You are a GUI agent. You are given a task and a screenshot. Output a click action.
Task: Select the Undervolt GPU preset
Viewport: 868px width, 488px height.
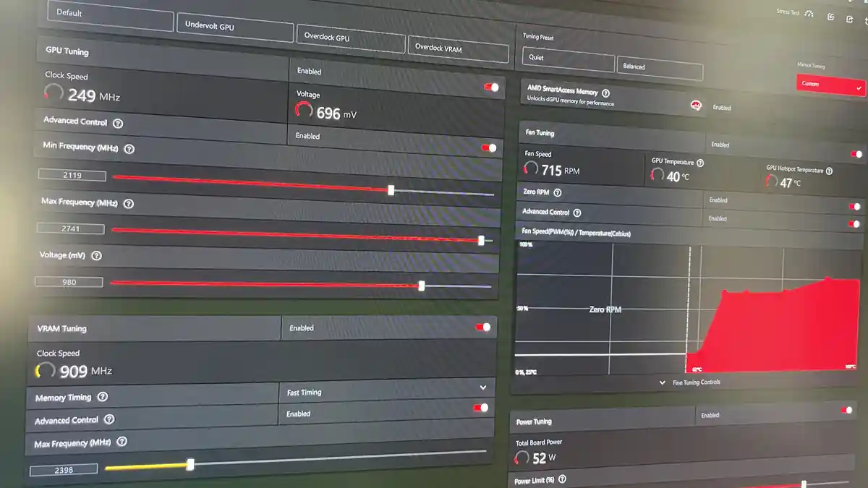tap(234, 28)
